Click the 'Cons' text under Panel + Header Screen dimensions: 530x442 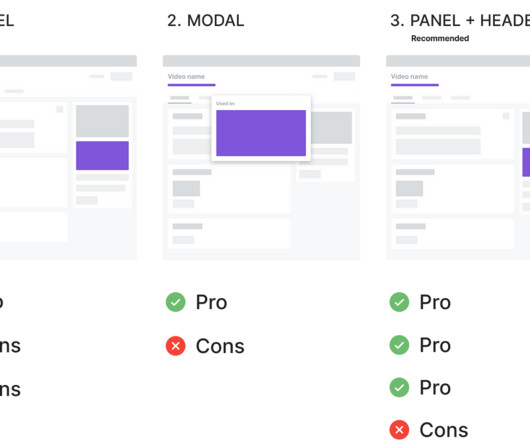444,430
